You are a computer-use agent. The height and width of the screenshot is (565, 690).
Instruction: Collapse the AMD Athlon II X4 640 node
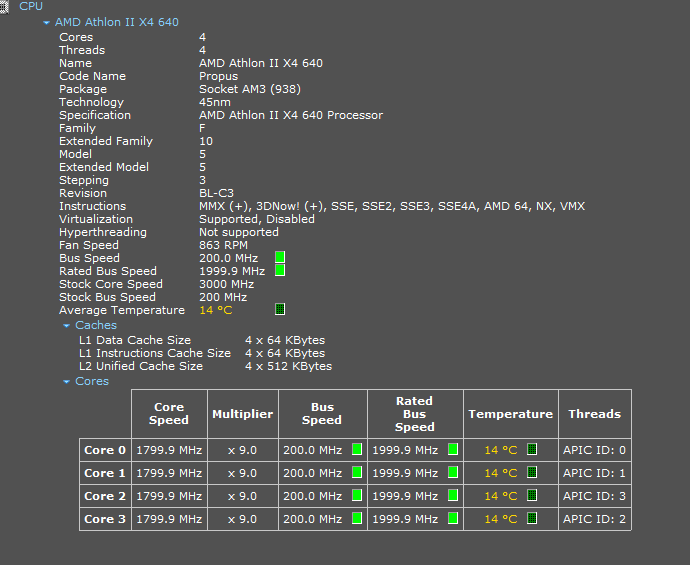(x=46, y=22)
